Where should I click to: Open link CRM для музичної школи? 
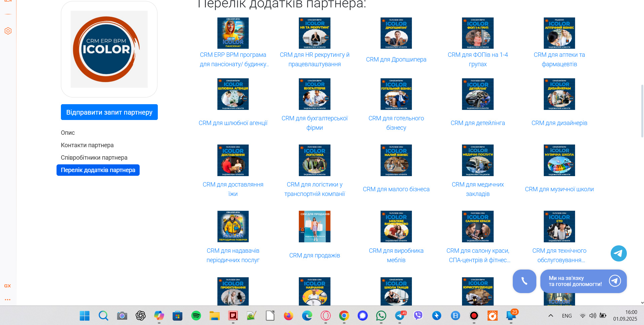point(559,189)
